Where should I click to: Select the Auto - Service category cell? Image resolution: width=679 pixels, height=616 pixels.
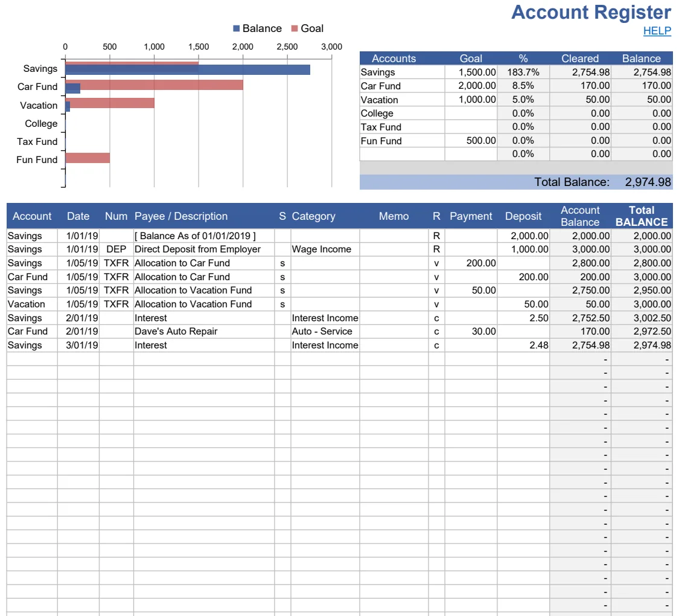point(325,332)
